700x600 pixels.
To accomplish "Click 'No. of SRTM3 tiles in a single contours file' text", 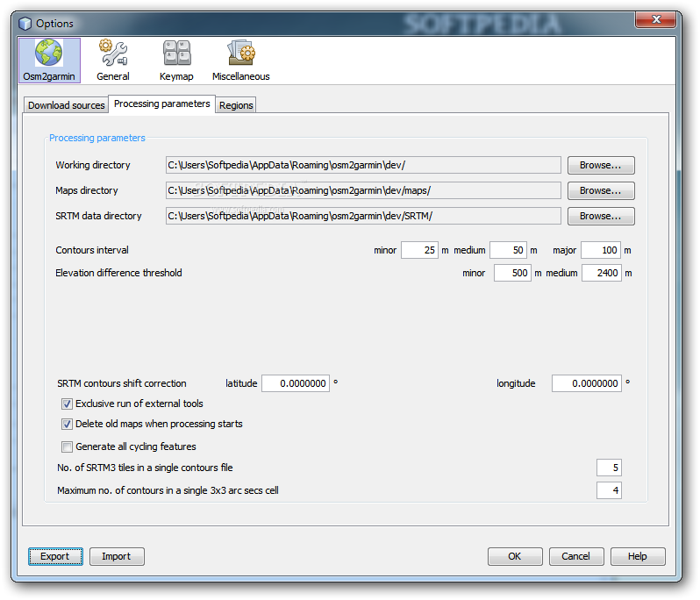I will click(145, 468).
